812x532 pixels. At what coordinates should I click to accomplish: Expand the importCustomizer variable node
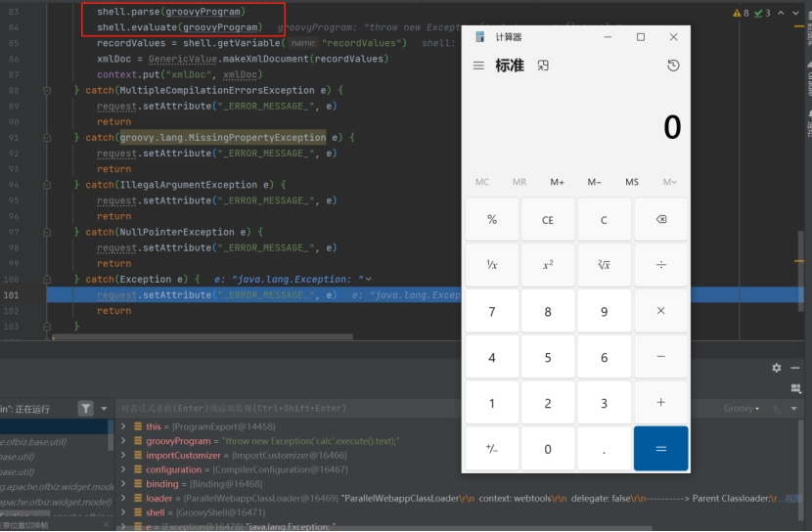pos(123,456)
